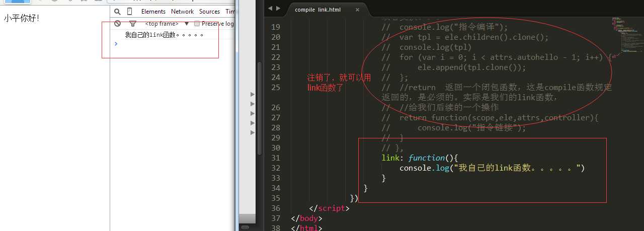644x231 pixels.
Task: Place cursor on commented 'console.log(tpl)' line
Action: (x=427, y=47)
